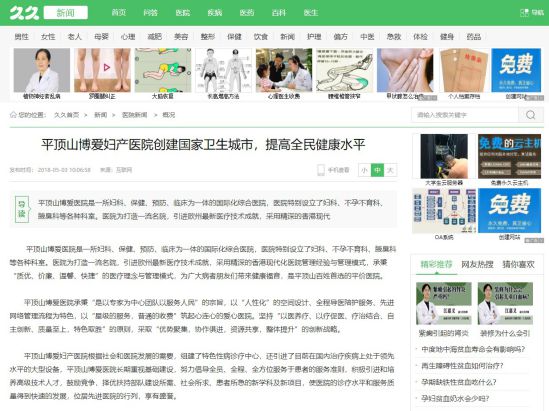Focus the keyword search input field
Screen dimensions: 549x411
click(465, 115)
